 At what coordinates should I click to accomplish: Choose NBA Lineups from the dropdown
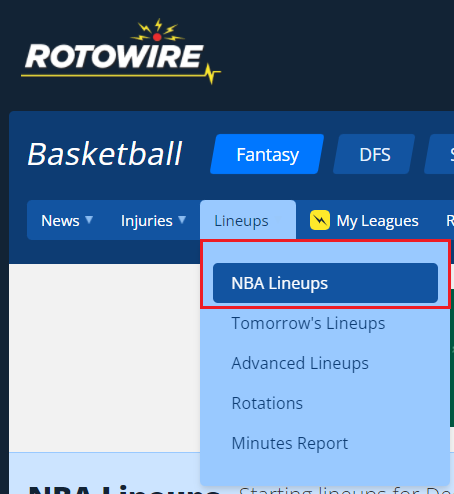pos(325,283)
